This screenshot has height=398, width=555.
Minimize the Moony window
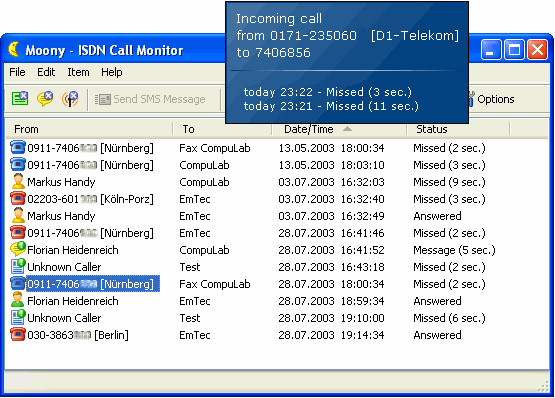(490, 50)
